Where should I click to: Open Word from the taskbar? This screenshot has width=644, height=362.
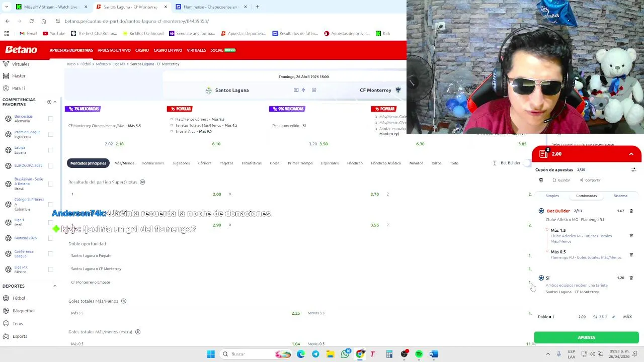(x=434, y=354)
